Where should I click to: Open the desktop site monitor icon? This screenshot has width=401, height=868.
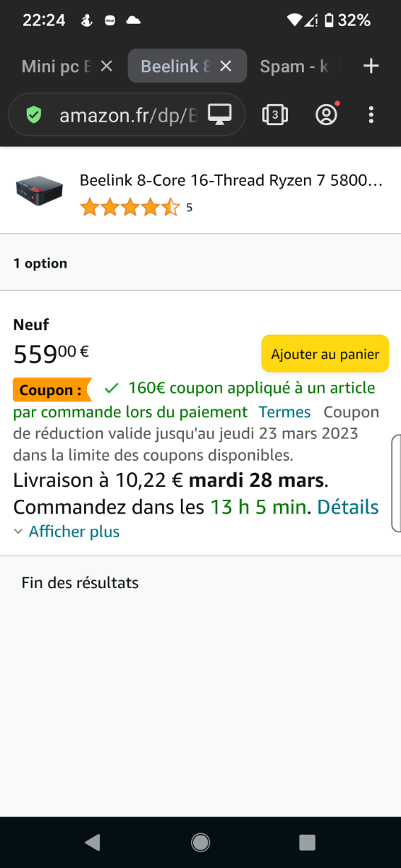219,114
